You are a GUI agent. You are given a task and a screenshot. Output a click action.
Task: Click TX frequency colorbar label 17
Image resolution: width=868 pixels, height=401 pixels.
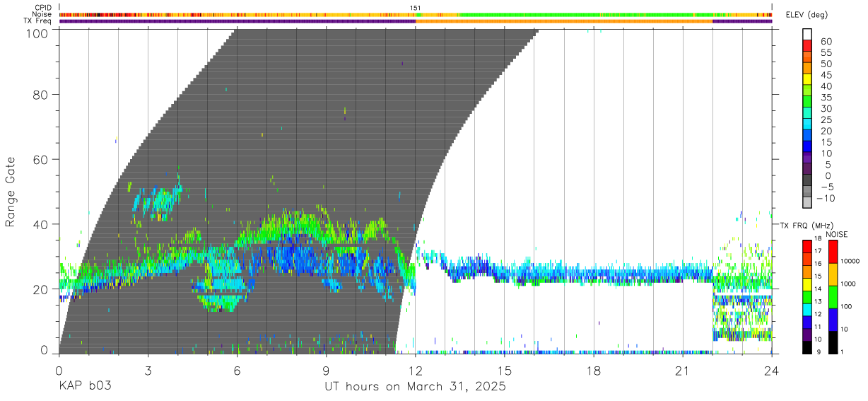click(819, 250)
